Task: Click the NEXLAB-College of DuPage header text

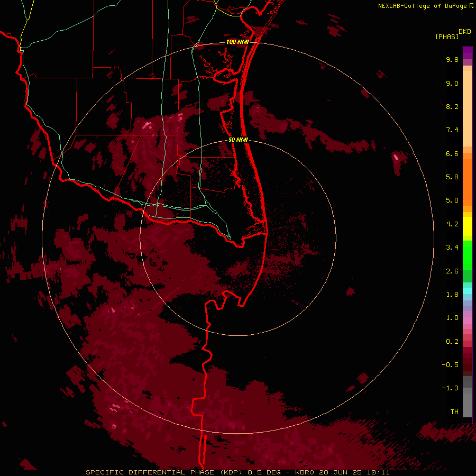Action: (x=424, y=6)
